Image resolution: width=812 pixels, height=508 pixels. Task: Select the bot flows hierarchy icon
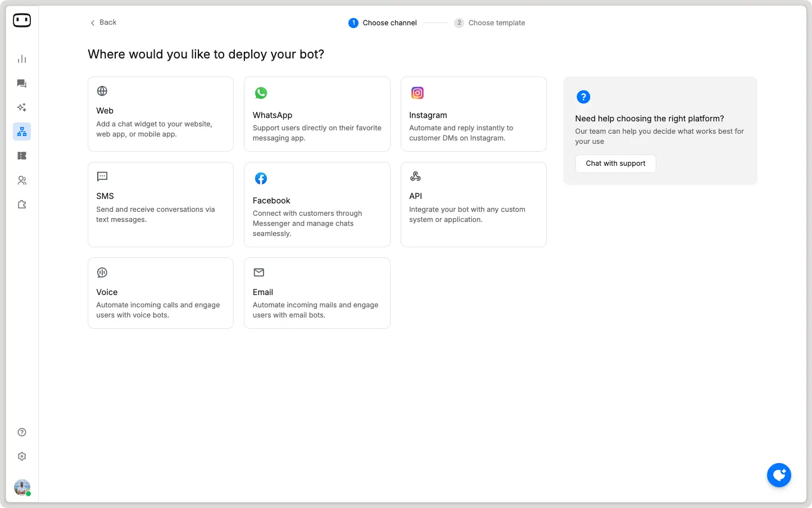(22, 131)
